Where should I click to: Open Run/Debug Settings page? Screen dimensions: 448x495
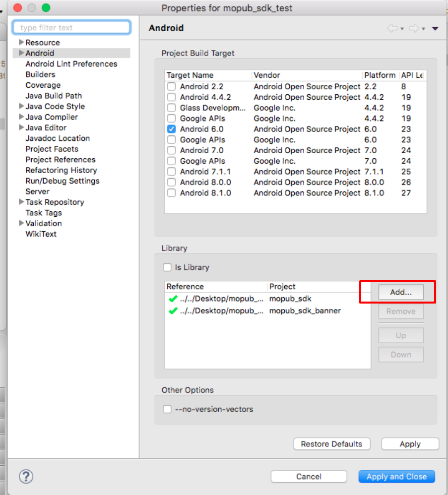click(63, 181)
